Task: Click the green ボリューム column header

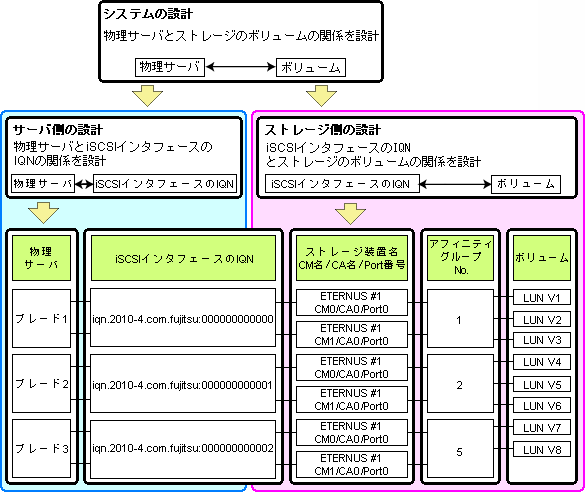Action: (542, 258)
